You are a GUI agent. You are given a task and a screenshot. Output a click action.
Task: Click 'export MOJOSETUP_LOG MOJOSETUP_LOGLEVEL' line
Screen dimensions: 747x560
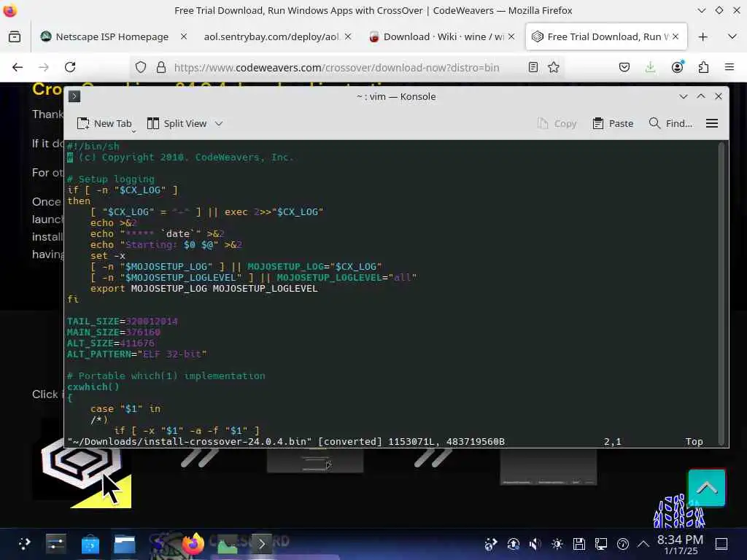click(x=204, y=289)
